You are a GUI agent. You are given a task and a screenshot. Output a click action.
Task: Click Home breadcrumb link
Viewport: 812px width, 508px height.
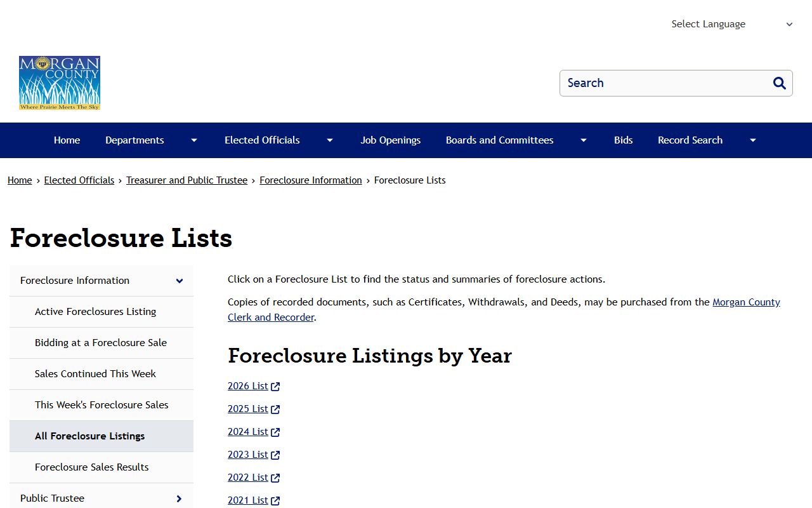point(20,180)
